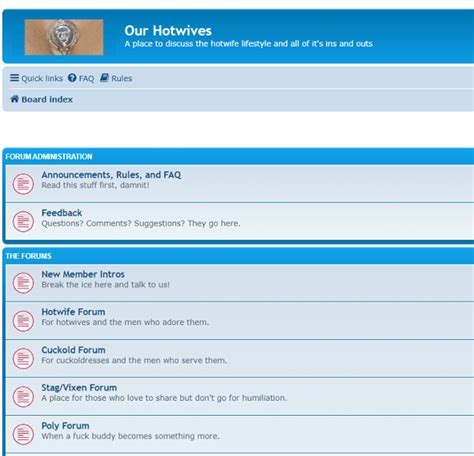474x456 pixels.
Task: Click the home icon beside Board index
Action: point(14,99)
